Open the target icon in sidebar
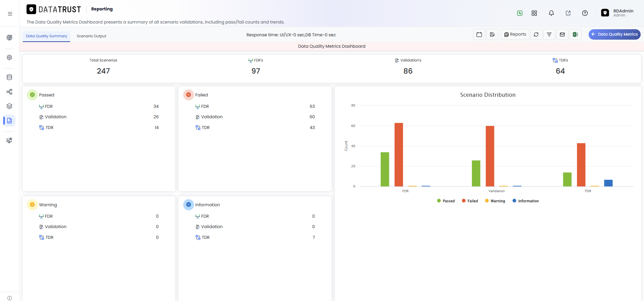 point(9,37)
